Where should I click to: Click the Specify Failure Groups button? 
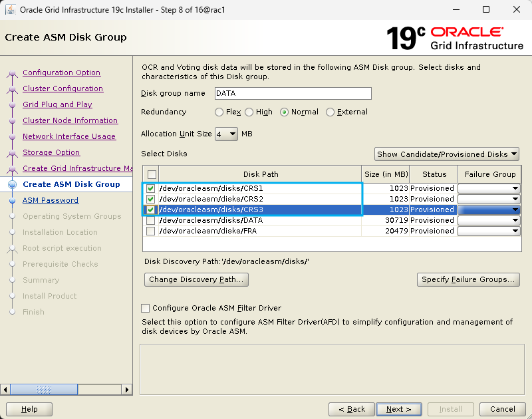pos(468,279)
